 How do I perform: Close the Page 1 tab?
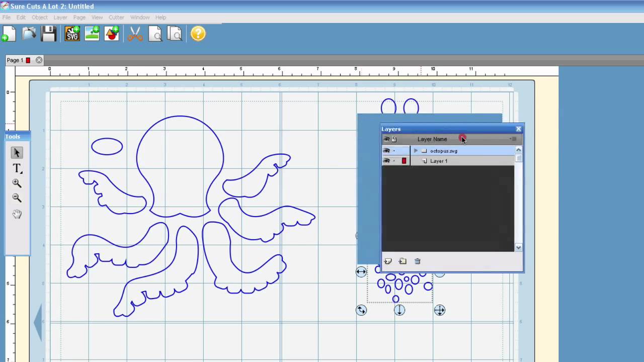[x=39, y=60]
